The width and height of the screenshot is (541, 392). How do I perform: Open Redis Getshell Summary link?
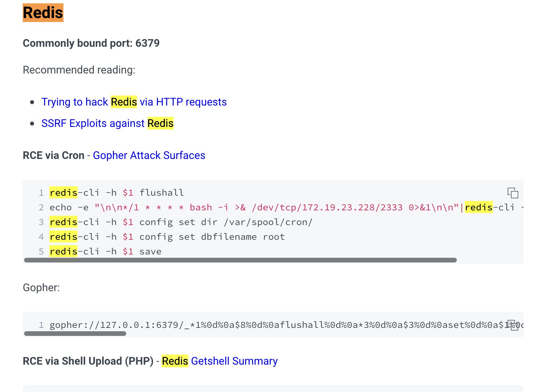click(x=220, y=361)
